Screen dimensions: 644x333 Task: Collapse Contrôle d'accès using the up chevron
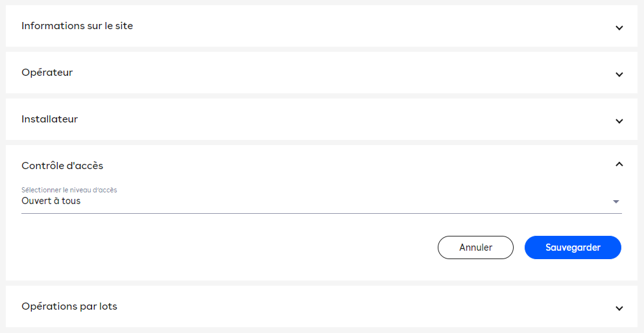[x=619, y=164]
